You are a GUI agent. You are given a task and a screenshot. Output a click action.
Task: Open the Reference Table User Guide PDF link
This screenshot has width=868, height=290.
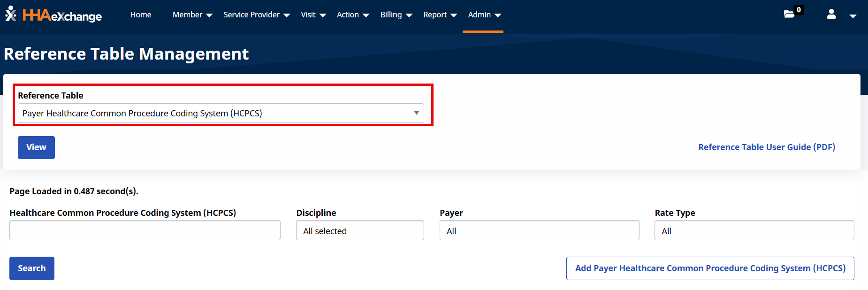point(767,147)
